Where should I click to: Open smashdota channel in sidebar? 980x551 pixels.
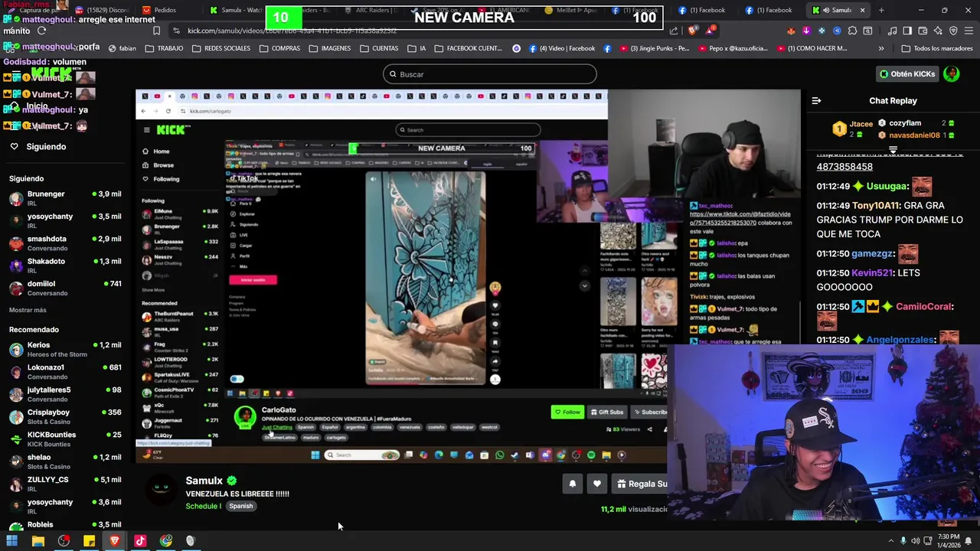(65, 243)
